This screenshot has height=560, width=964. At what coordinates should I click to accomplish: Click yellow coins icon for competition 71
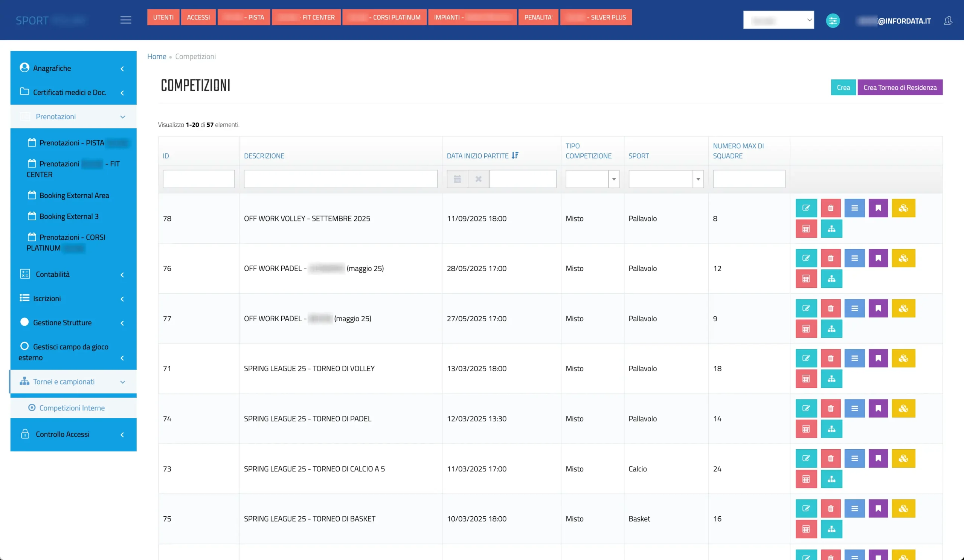[903, 359]
